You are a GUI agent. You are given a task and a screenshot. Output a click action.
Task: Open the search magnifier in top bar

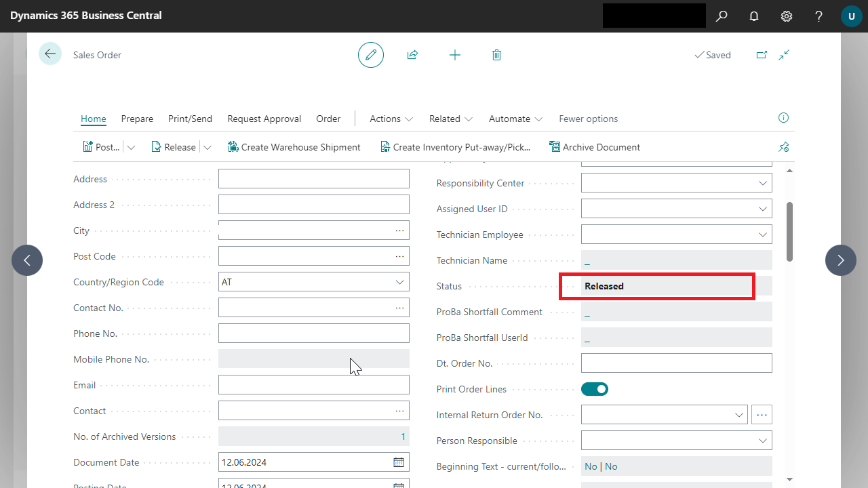722,16
